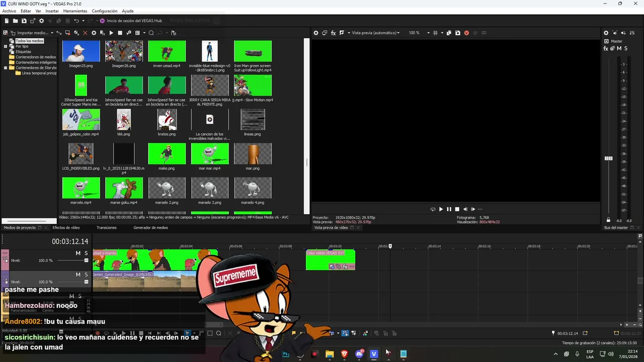Open the Importar medio dropdown arrow
644x362 pixels.
click(52, 33)
